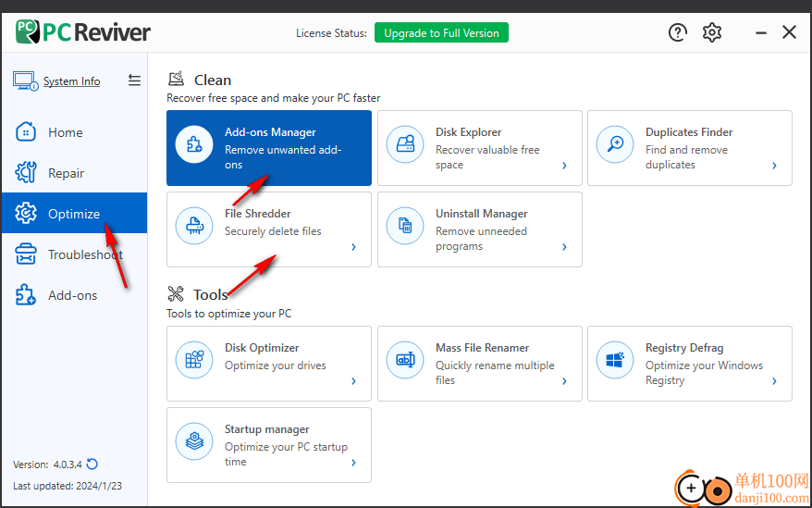Check for updates via refresh icon
Viewport: 812px width, 508px height.
[92, 464]
